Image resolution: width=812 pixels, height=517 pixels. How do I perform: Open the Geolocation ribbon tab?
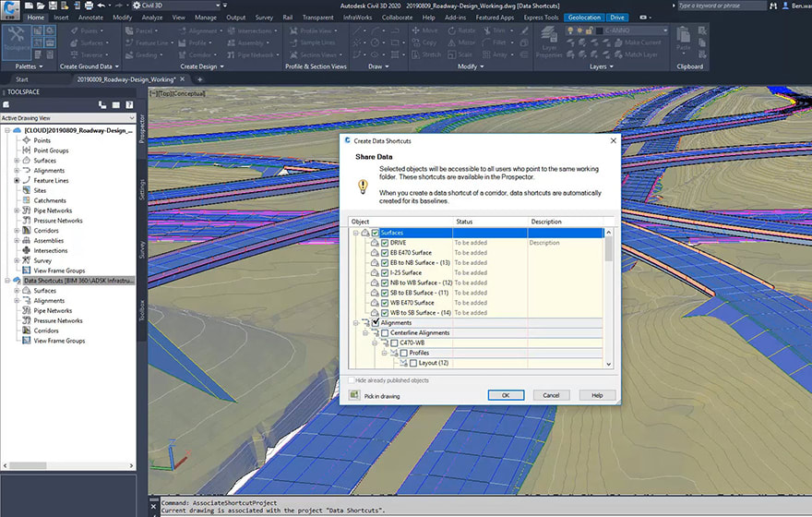[x=585, y=18]
